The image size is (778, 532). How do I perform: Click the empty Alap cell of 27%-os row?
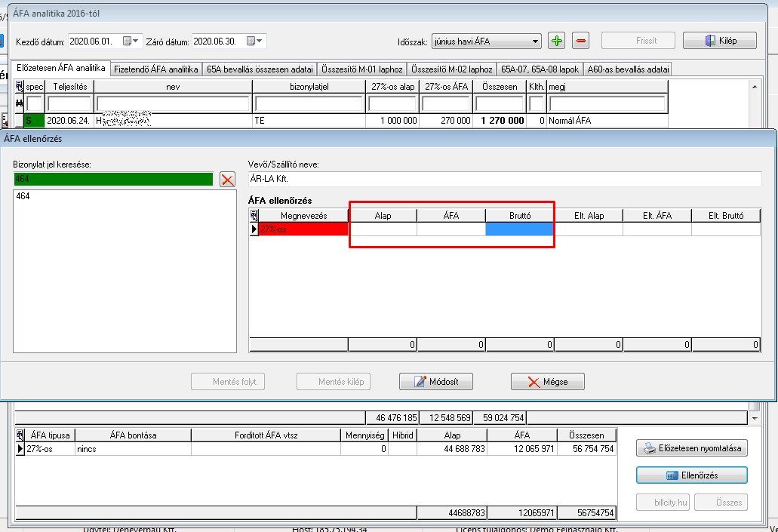click(x=383, y=229)
